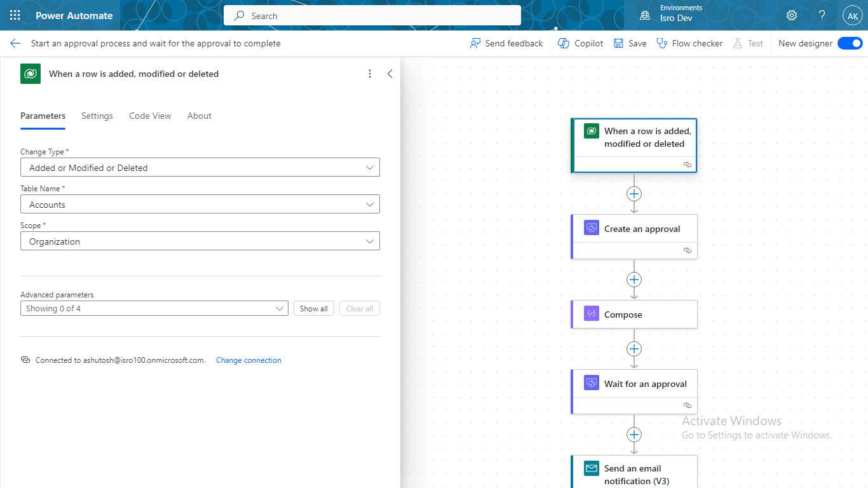Switch to the Settings tab

click(97, 116)
